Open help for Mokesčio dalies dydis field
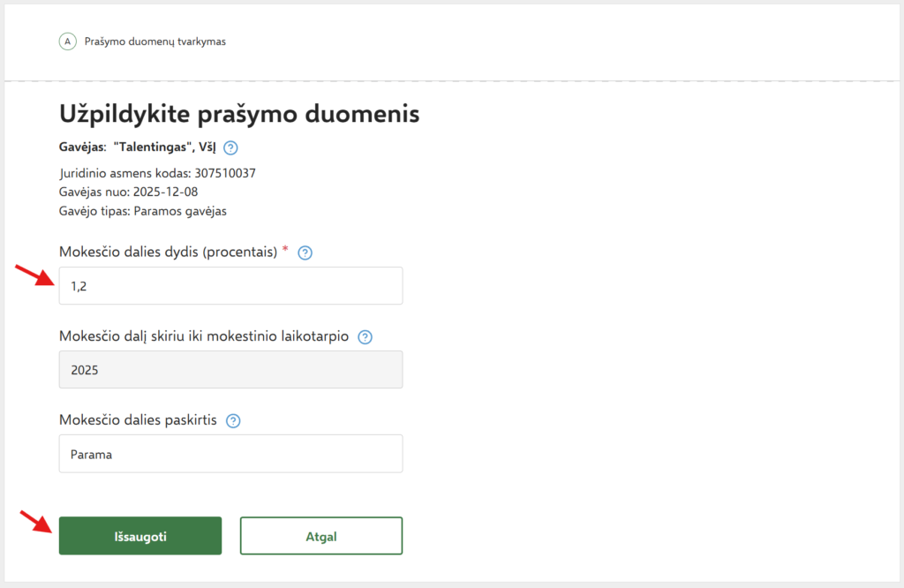The image size is (904, 588). [x=305, y=253]
